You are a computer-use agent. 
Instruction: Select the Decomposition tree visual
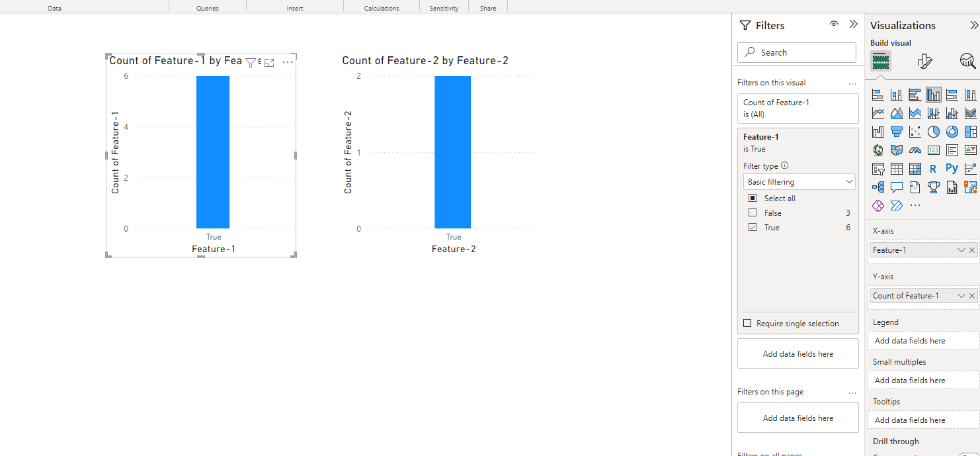[878, 187]
